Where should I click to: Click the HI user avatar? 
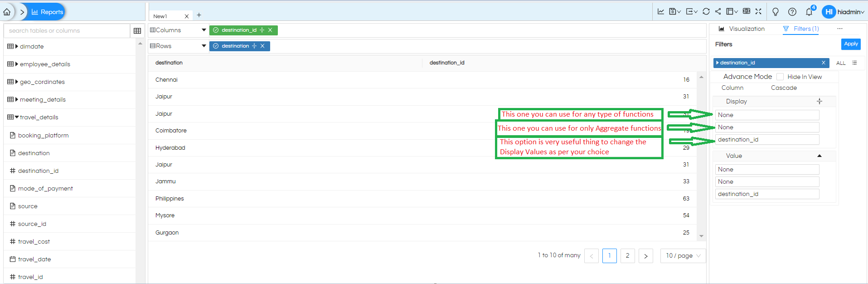[829, 12]
